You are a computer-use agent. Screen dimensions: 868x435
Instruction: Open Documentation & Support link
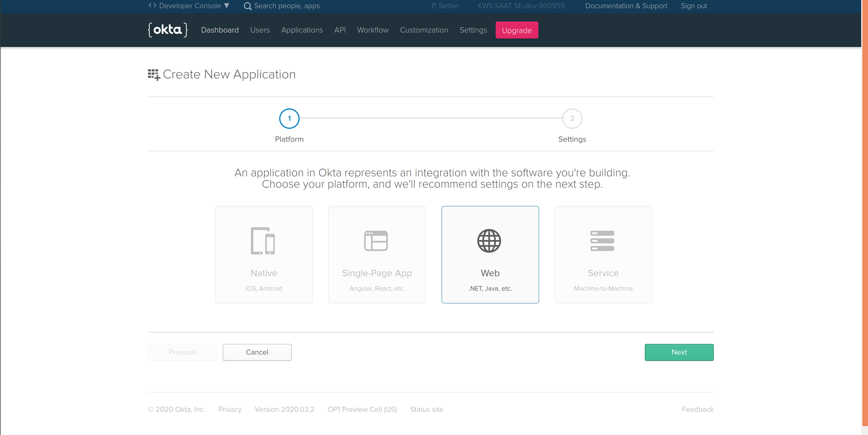click(x=626, y=6)
